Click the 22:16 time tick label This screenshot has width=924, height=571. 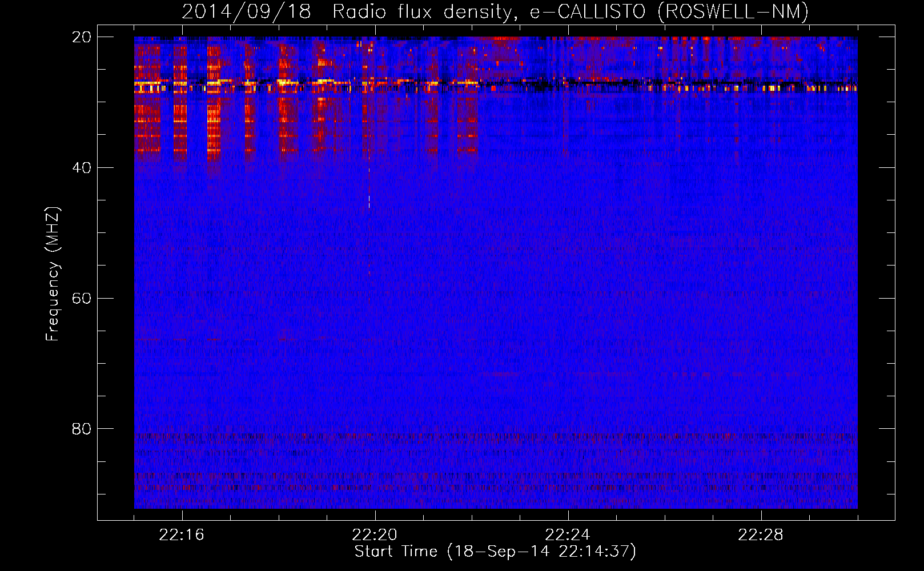182,535
